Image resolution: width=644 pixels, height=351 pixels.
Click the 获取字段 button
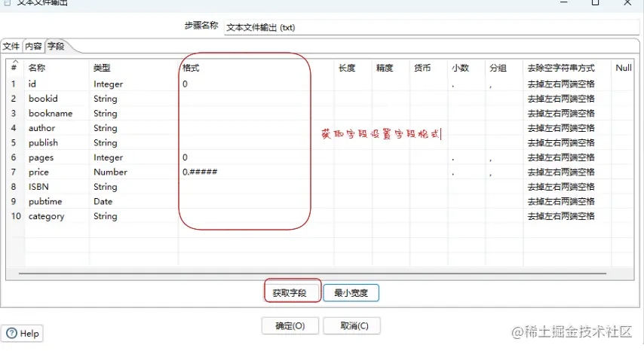290,293
